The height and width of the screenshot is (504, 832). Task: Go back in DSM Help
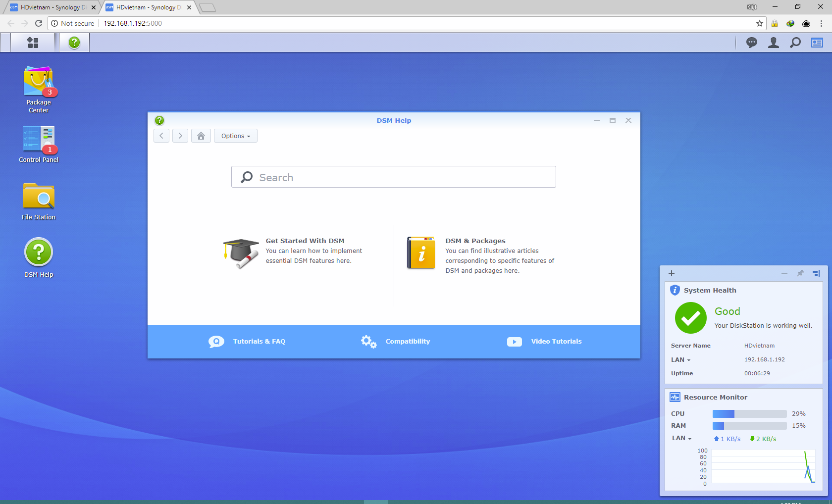161,136
